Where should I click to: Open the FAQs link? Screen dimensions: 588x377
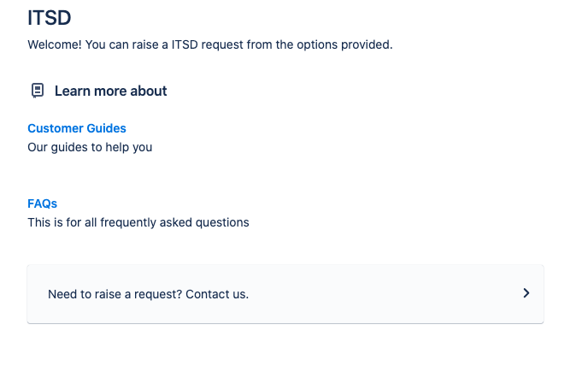click(x=43, y=203)
